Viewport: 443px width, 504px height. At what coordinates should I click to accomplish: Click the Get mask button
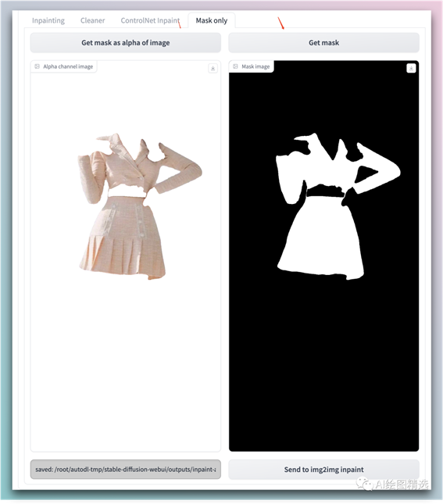(323, 43)
